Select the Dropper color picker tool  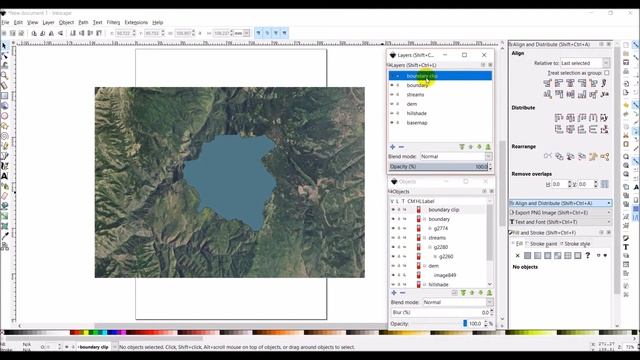4,236
